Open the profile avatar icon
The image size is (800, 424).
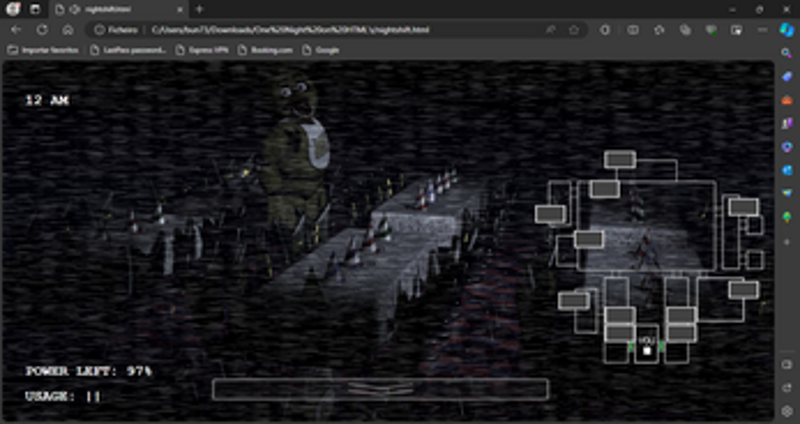13,9
